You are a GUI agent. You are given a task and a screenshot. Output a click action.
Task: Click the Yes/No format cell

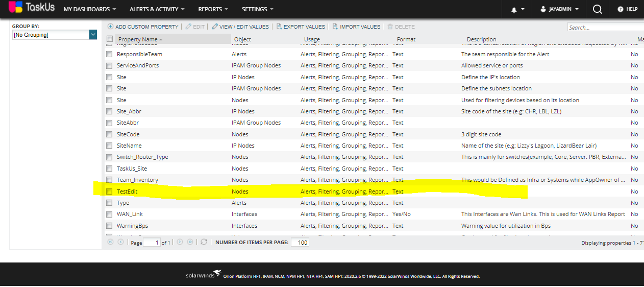[x=402, y=214]
